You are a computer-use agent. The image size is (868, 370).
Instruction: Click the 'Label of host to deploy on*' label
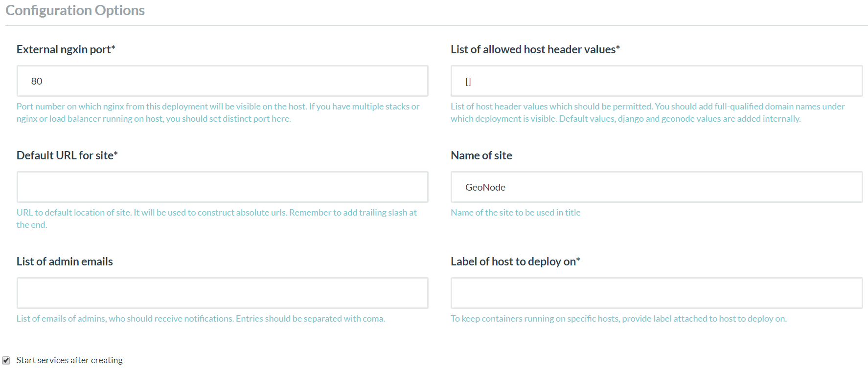[x=515, y=261]
